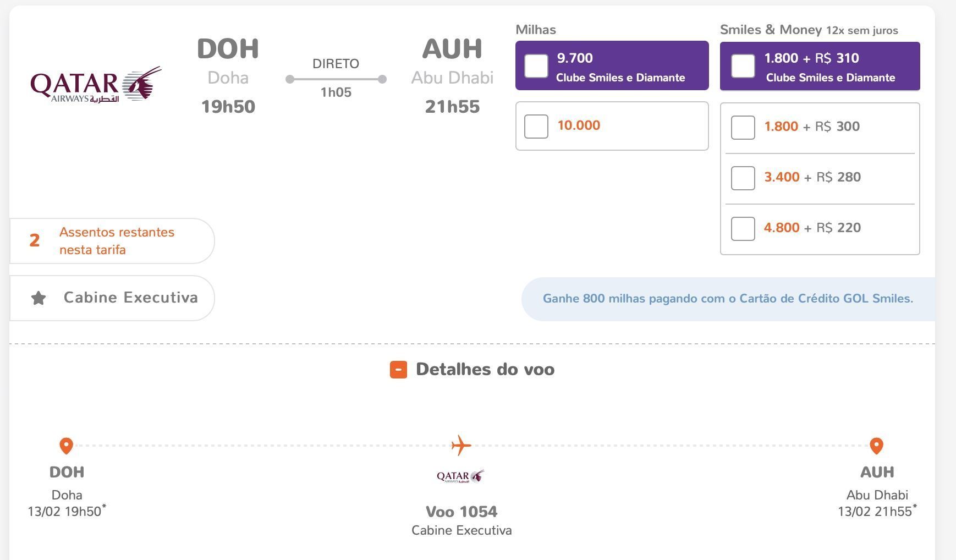Viewport: 956px width, 560px height.
Task: Click the Cabine Executiva cabin tag
Action: tap(112, 298)
